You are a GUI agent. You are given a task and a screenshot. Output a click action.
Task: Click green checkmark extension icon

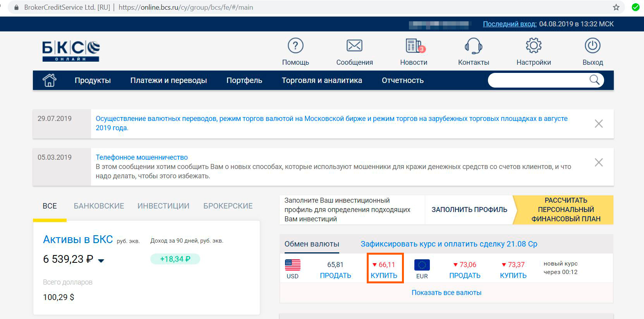pos(635,7)
